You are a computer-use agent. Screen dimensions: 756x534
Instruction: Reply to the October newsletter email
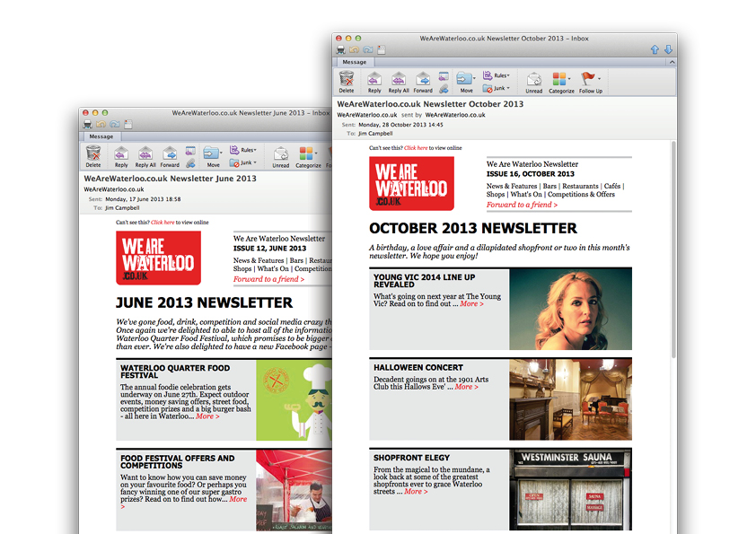374,82
